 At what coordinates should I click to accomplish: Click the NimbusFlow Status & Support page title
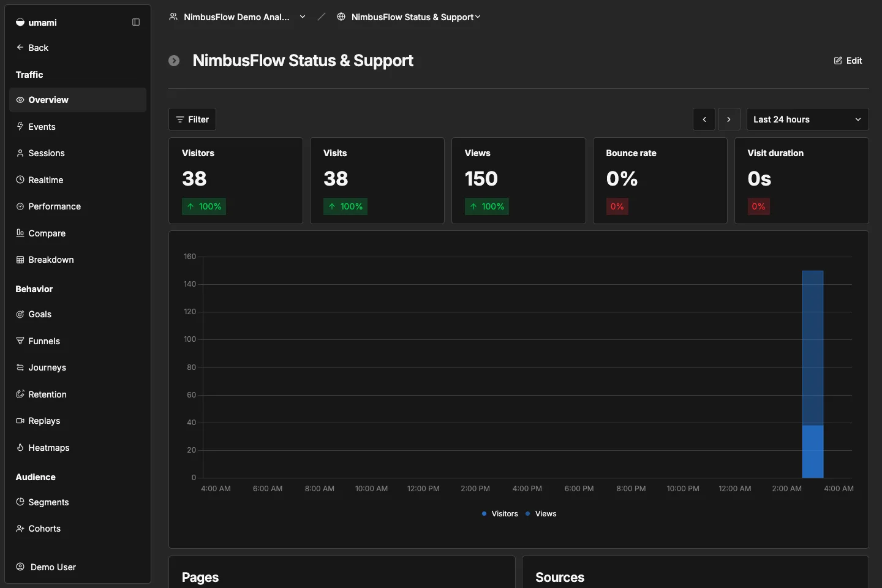pyautogui.click(x=303, y=61)
